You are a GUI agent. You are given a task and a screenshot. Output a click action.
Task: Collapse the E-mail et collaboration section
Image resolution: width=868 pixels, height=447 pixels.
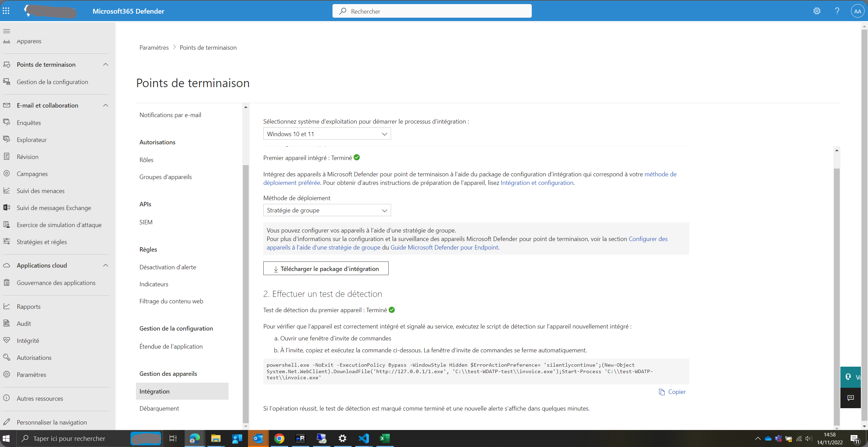coord(106,105)
